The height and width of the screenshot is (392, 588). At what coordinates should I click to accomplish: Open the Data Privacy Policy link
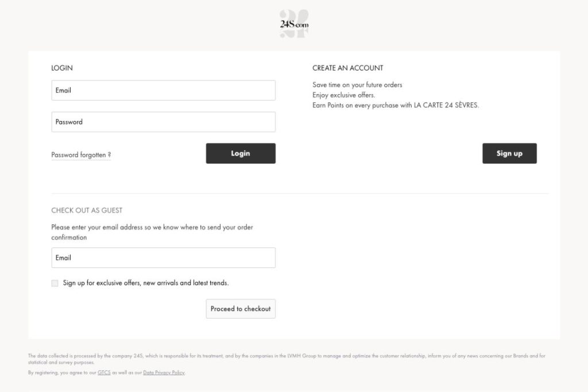164,373
